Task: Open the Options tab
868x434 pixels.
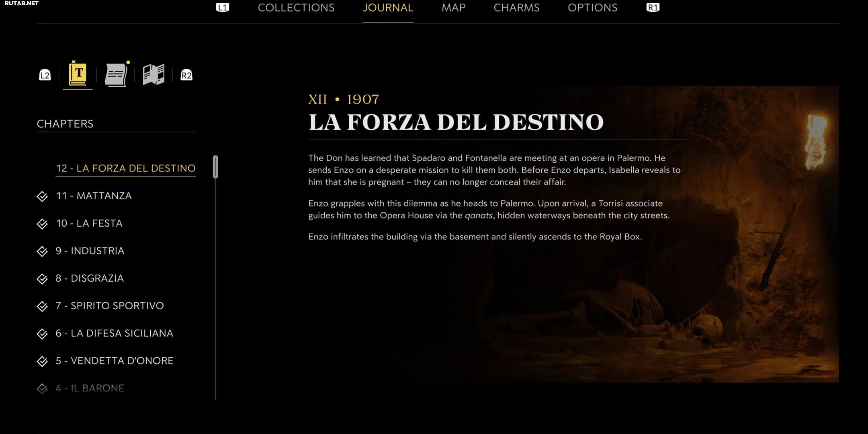Action: pyautogui.click(x=592, y=8)
